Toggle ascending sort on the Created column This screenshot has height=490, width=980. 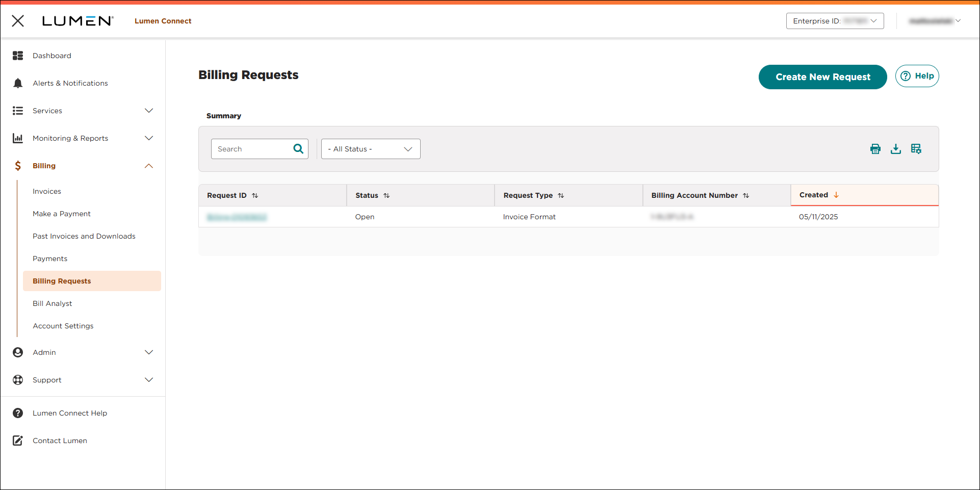(836, 194)
